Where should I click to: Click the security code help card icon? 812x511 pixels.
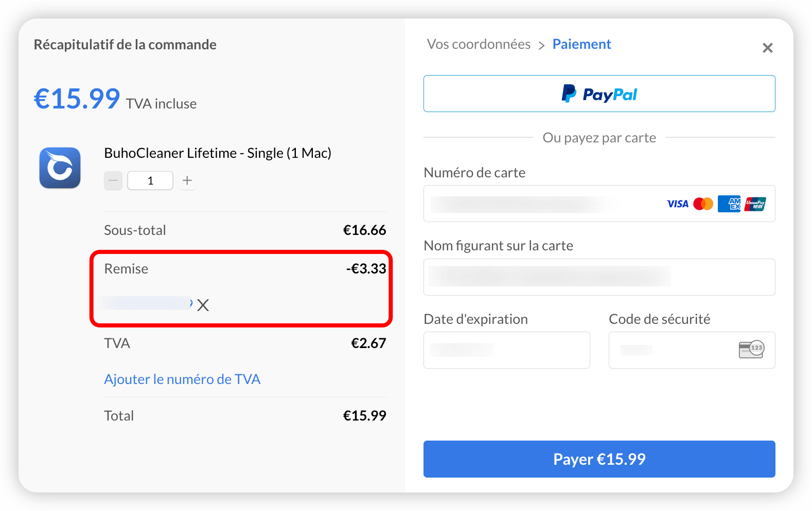pyautogui.click(x=751, y=349)
